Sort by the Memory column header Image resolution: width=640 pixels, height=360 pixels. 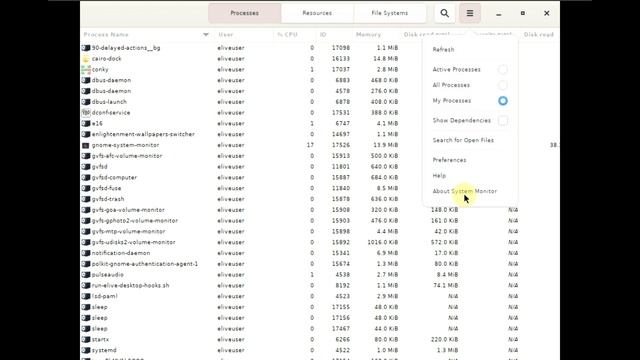(368, 35)
